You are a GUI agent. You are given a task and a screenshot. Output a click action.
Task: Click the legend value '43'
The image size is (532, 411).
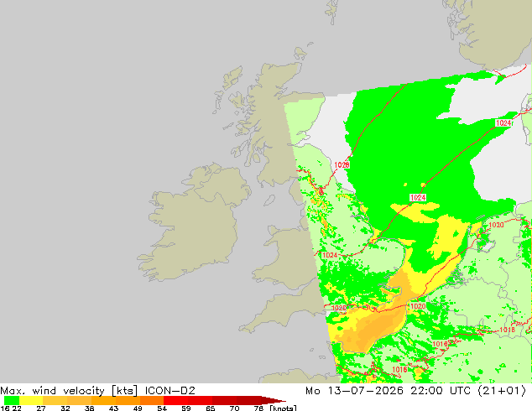click(113, 408)
